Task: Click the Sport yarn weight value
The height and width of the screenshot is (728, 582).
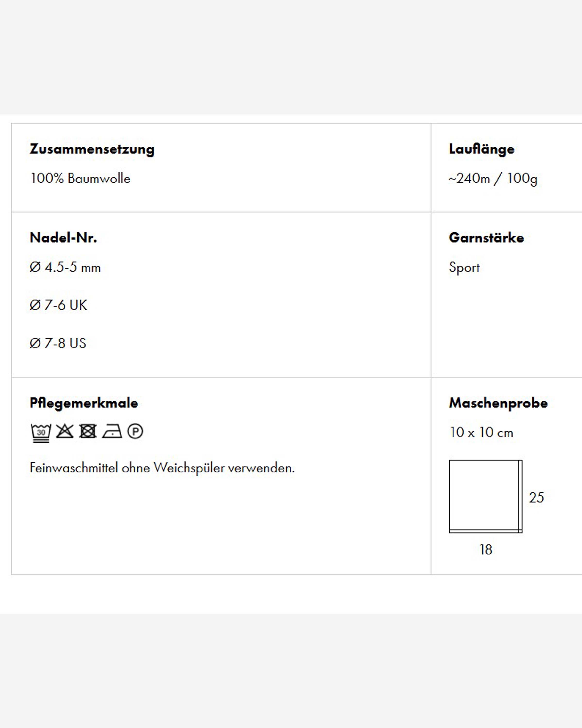Action: point(464,268)
